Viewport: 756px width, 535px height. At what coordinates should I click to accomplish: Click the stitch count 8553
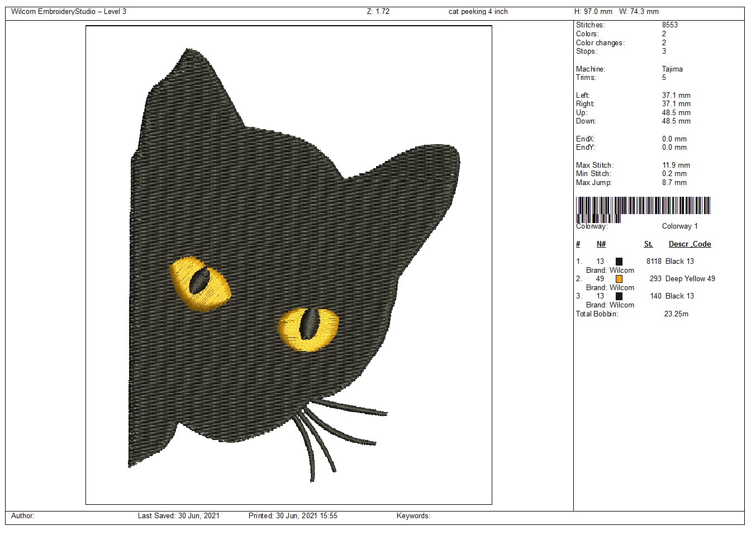tap(669, 25)
